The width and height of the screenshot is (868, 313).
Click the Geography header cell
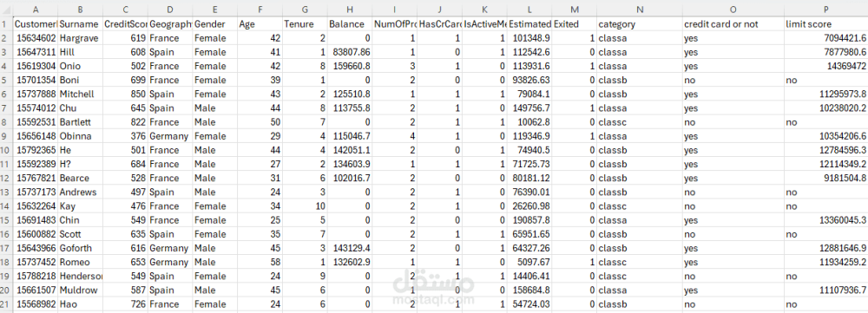click(170, 23)
